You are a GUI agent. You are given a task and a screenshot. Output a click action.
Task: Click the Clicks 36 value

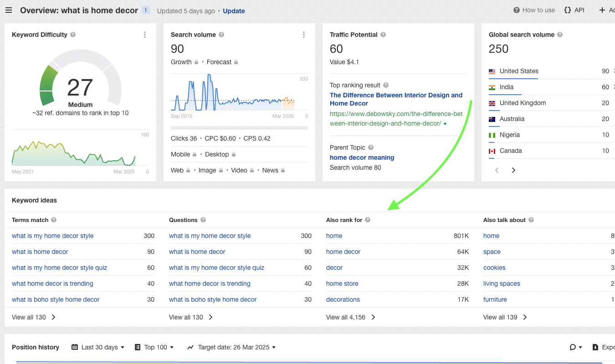pos(184,138)
